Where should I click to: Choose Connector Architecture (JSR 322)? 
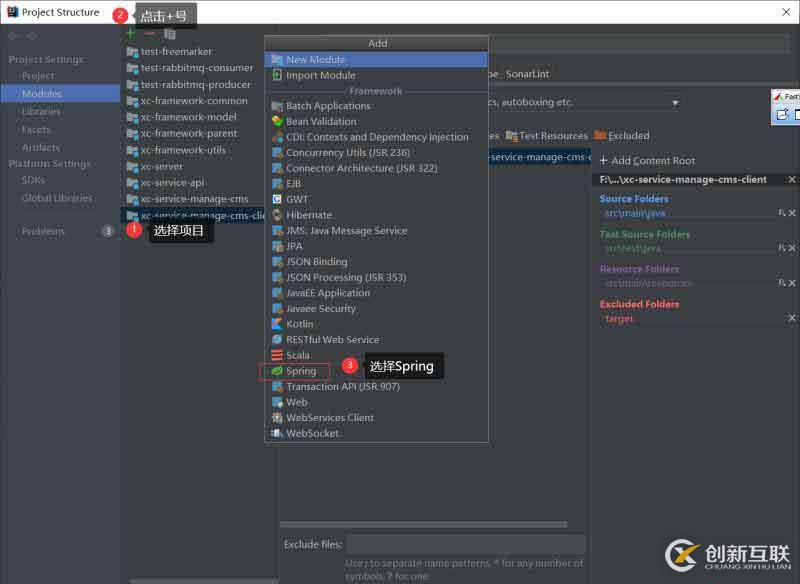pos(376,168)
